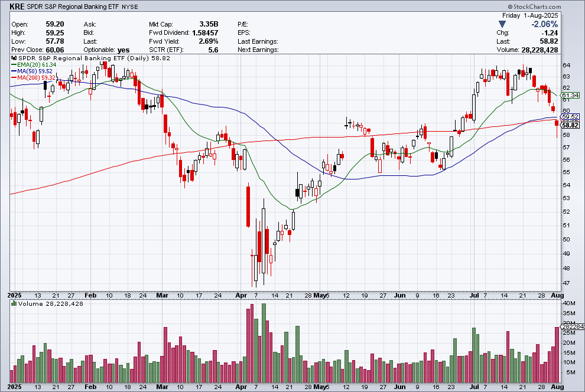This screenshot has height=392, width=585.
Task: Click the Apr month marker on price axis
Action: pos(240,294)
